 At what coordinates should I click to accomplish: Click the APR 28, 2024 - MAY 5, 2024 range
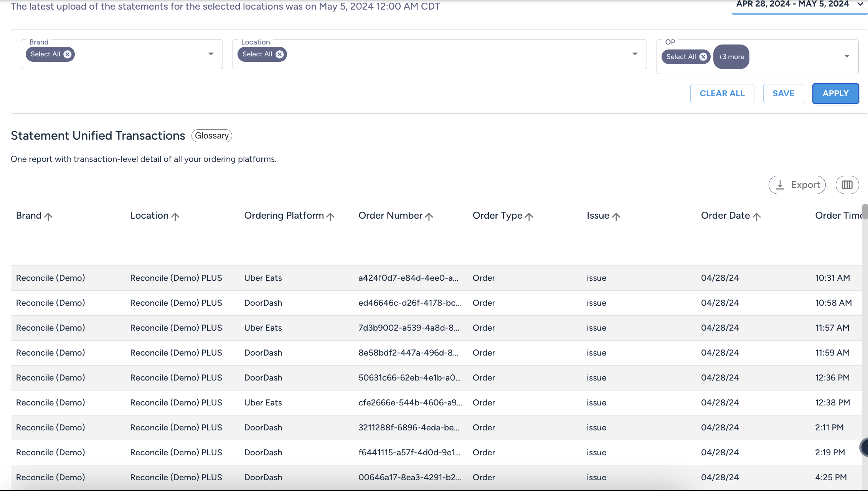[x=792, y=4]
